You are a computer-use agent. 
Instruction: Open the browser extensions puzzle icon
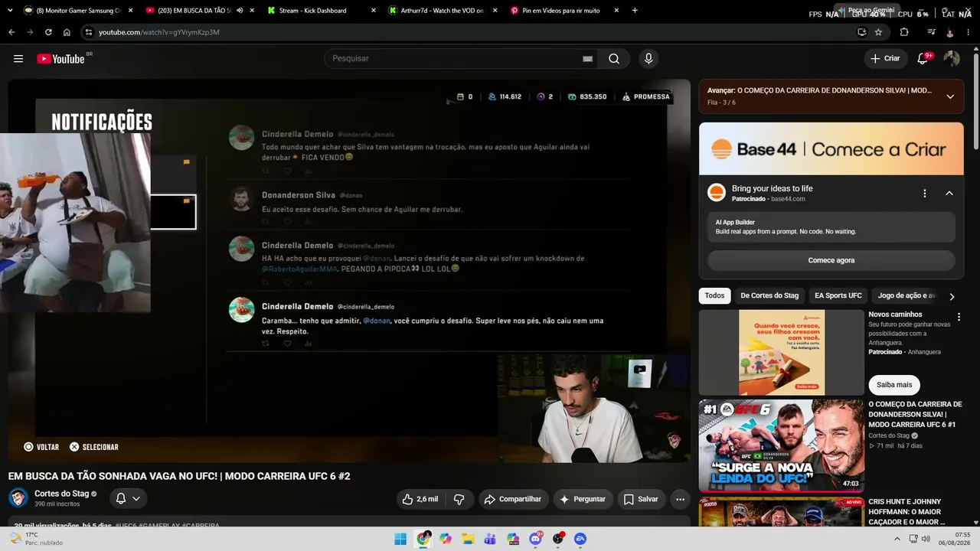click(x=904, y=32)
